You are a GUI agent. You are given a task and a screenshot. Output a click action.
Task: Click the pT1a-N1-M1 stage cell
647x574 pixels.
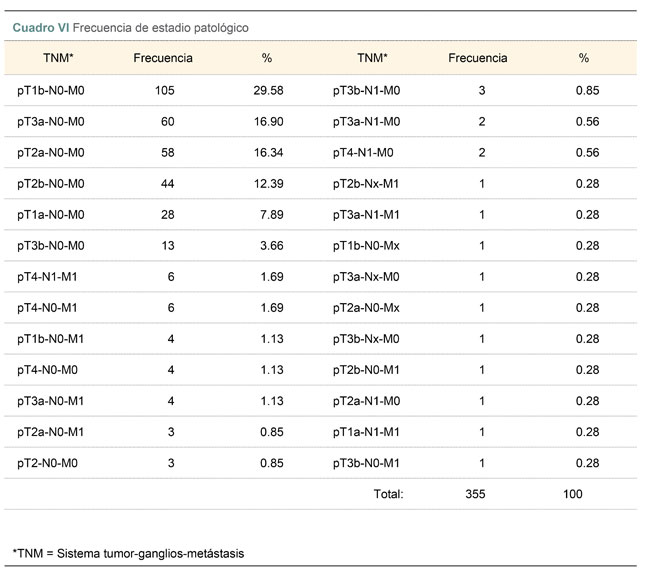click(366, 432)
